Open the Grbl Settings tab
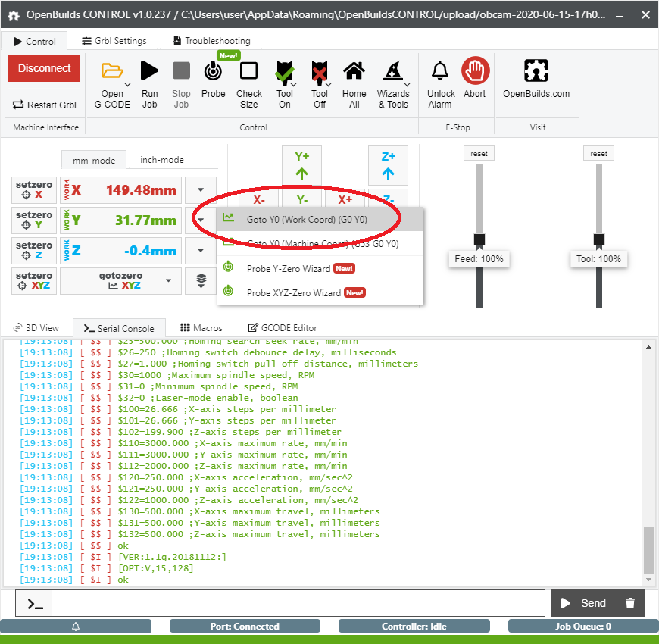 pos(114,41)
